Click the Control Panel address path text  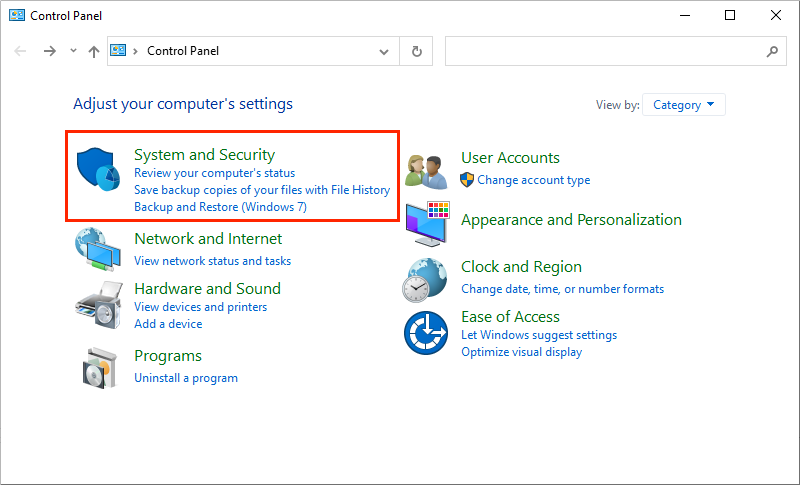(x=183, y=51)
